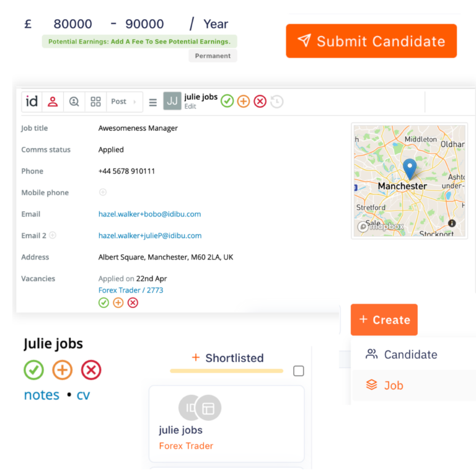Click the grey ID icon on julie jobs card
This screenshot has width=476, height=476.
click(189, 408)
